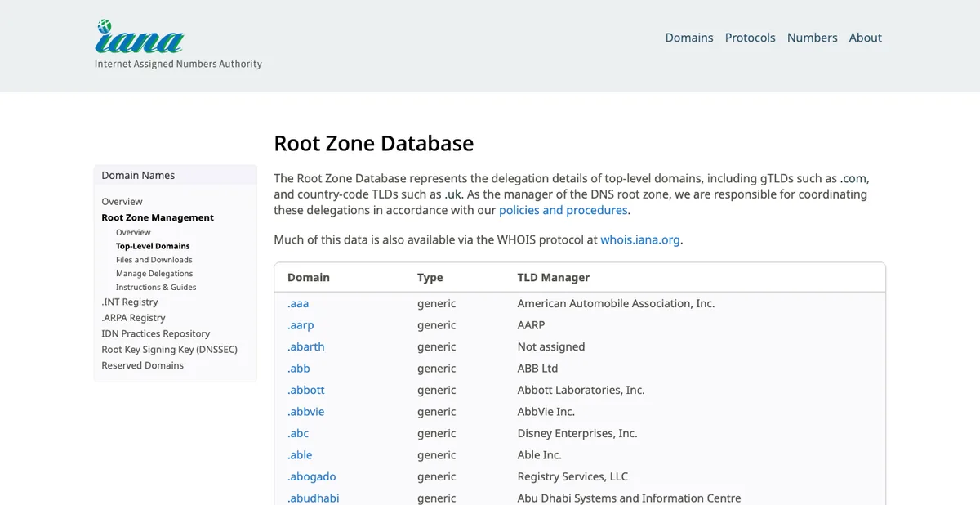Open the .abb domain entry
980x505 pixels.
(299, 369)
